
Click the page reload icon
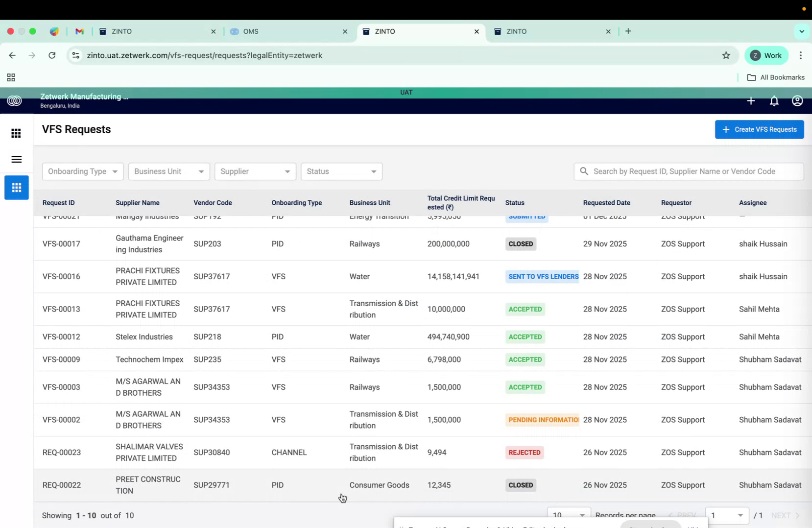tap(52, 55)
